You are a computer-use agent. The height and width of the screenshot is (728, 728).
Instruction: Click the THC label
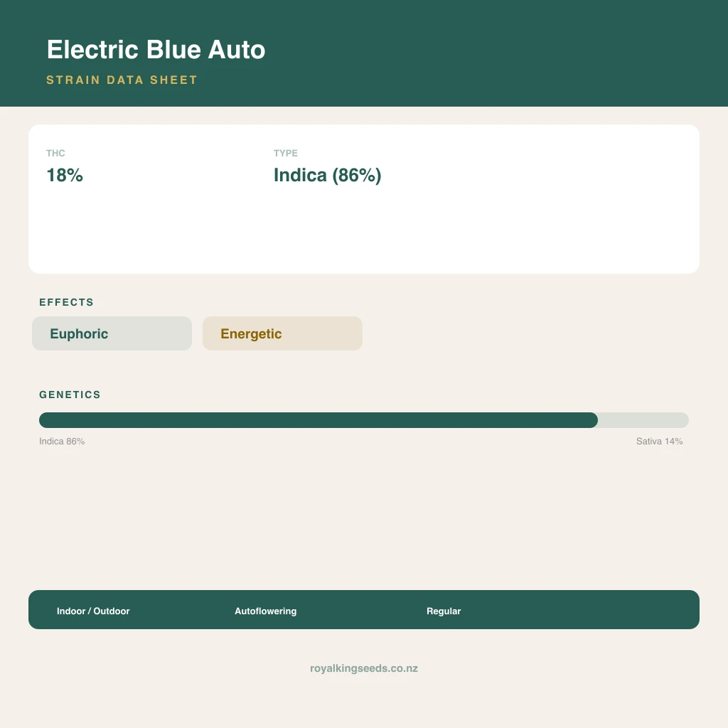[x=55, y=154]
